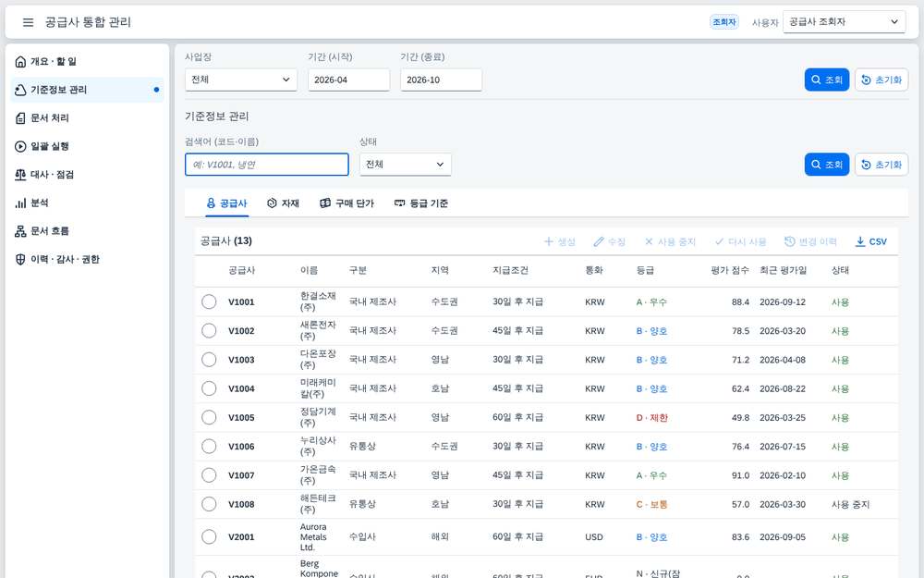Download table as CSV

pyautogui.click(x=871, y=241)
